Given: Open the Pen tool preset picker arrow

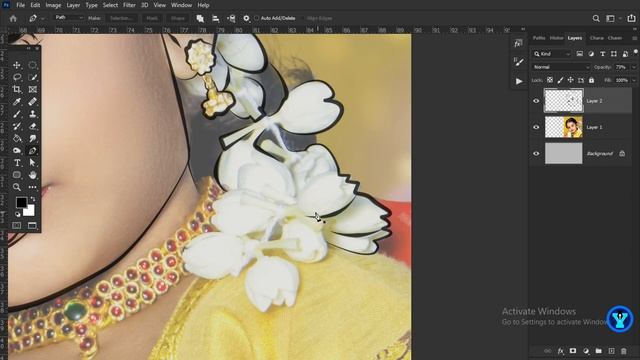Looking at the screenshot, I should click(42, 19).
